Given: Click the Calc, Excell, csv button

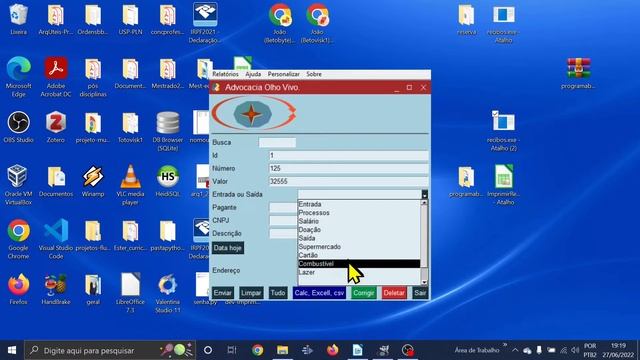Looking at the screenshot, I should point(319,293).
